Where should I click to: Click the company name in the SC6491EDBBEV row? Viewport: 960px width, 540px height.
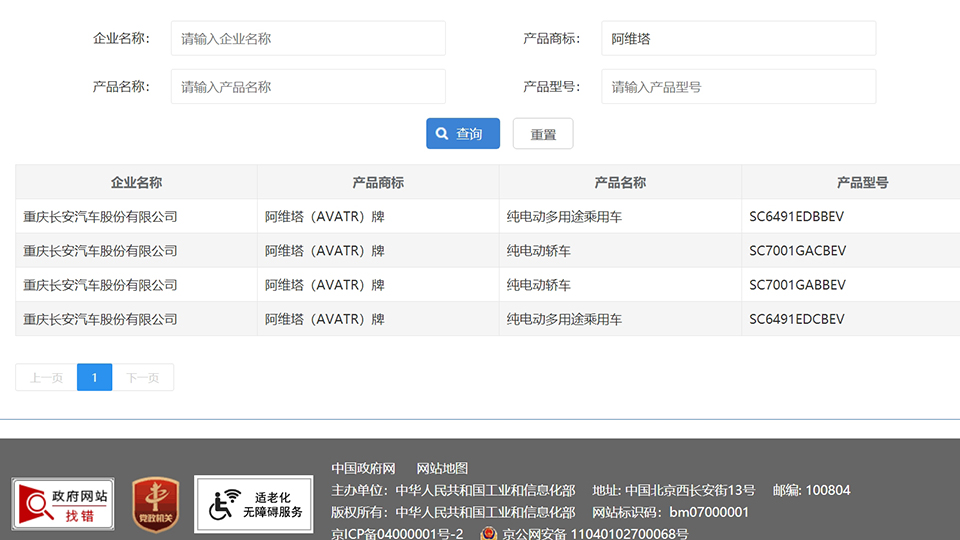point(100,216)
